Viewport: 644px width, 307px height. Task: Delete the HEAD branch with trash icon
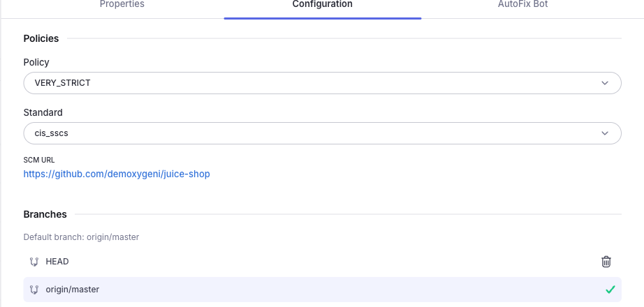pyautogui.click(x=606, y=262)
